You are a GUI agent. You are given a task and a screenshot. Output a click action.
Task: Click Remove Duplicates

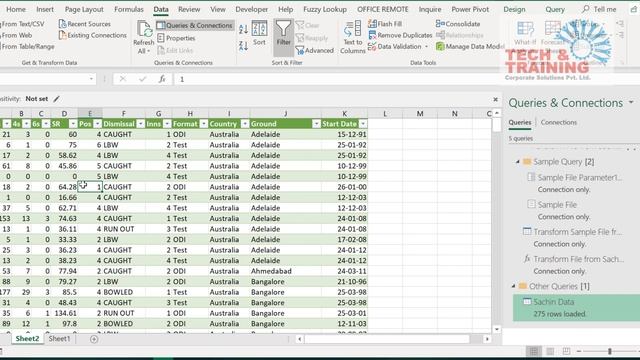(x=400, y=35)
